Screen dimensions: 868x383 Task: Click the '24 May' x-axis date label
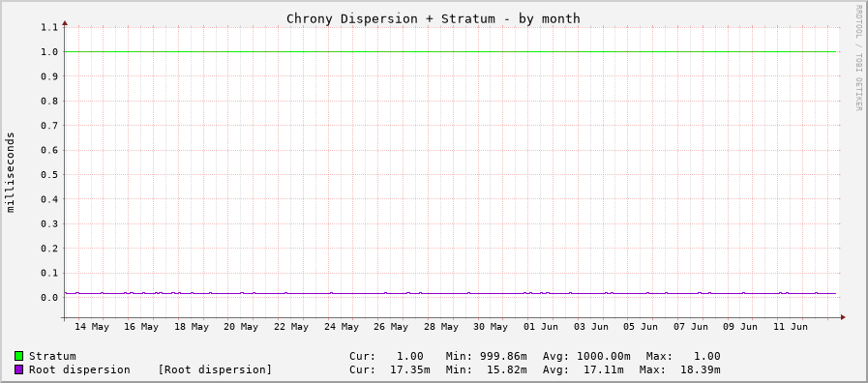point(341,327)
